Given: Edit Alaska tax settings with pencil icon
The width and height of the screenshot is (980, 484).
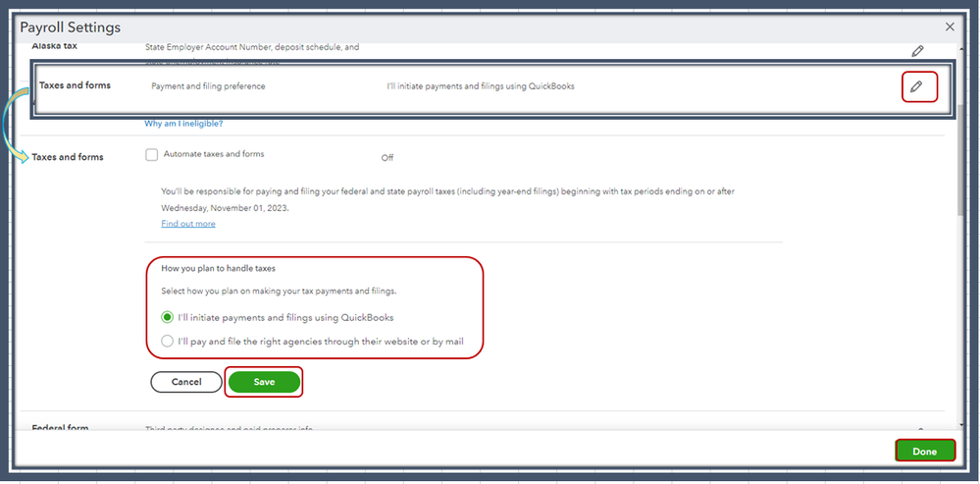Looking at the screenshot, I should point(917,51).
